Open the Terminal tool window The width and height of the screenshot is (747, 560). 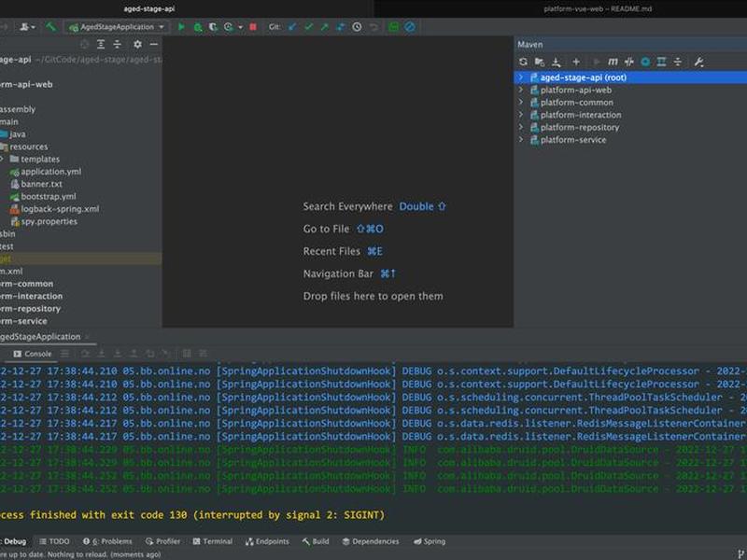coord(213,541)
